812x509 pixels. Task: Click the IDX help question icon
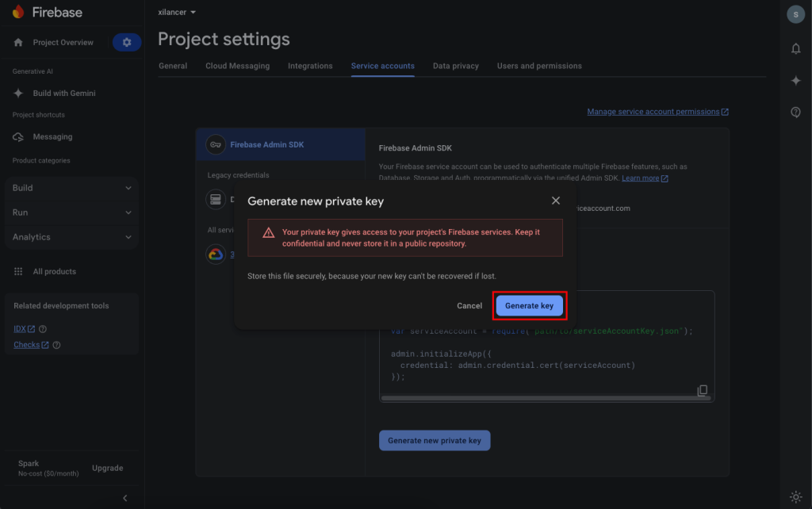pos(43,329)
